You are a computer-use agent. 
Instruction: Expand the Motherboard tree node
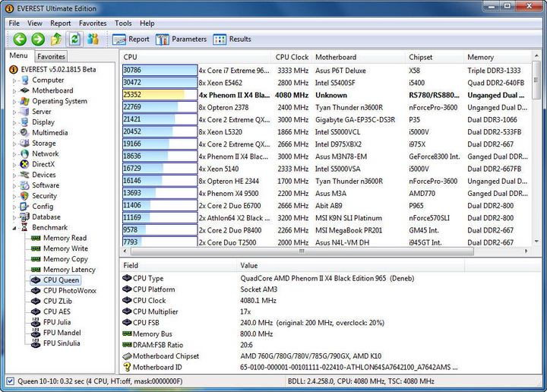[14, 90]
